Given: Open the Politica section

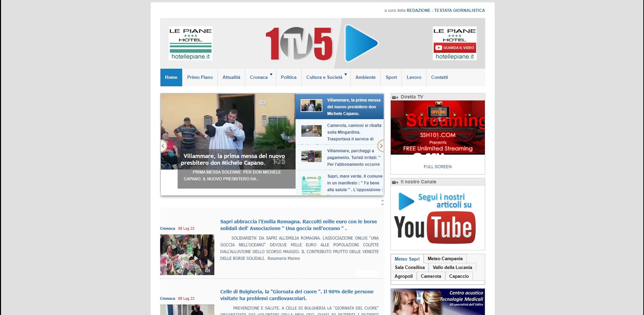Looking at the screenshot, I should click(288, 77).
